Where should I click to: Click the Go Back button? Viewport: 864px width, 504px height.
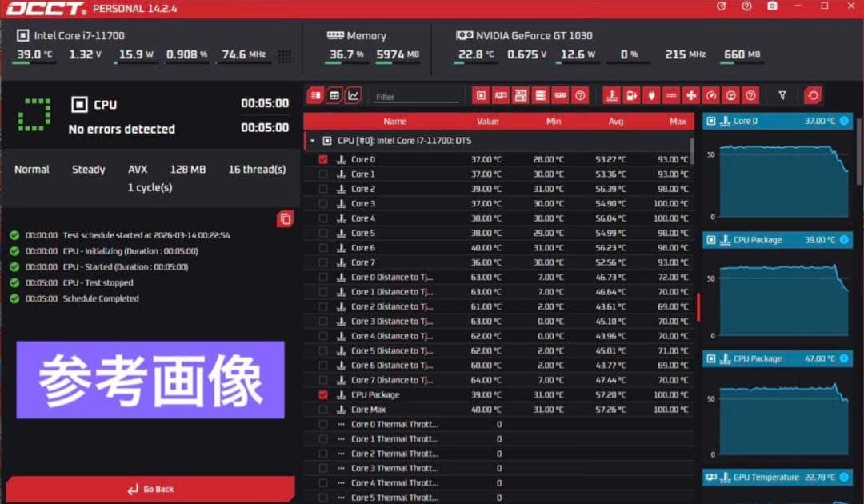tap(150, 489)
